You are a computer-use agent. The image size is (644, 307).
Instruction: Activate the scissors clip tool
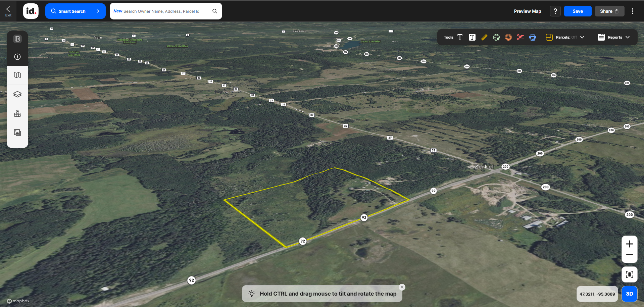pyautogui.click(x=520, y=37)
